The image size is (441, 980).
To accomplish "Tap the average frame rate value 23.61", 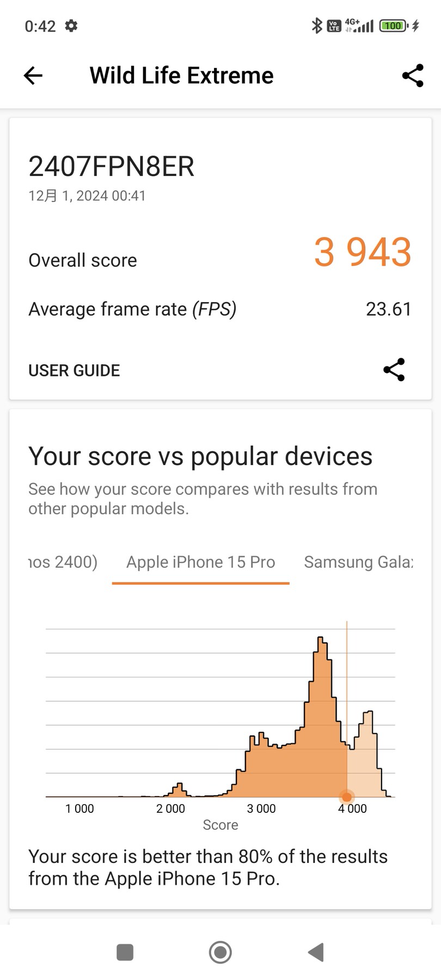I will pyautogui.click(x=388, y=309).
